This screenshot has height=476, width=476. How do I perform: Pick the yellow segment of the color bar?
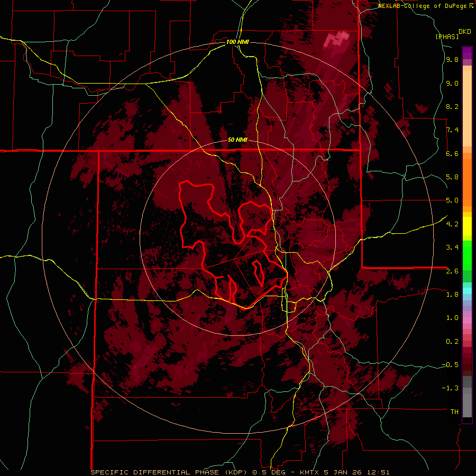pos(467,226)
